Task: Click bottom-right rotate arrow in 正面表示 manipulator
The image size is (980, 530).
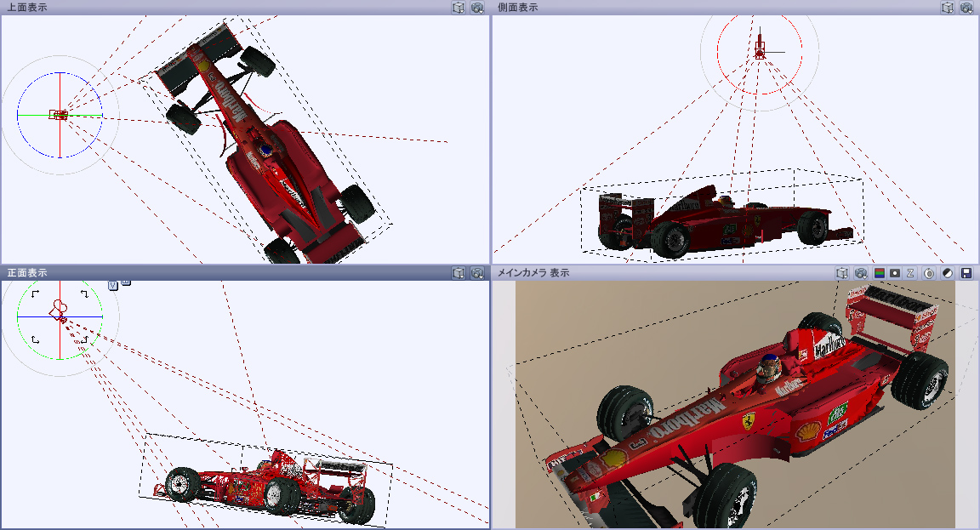Action: click(x=84, y=339)
